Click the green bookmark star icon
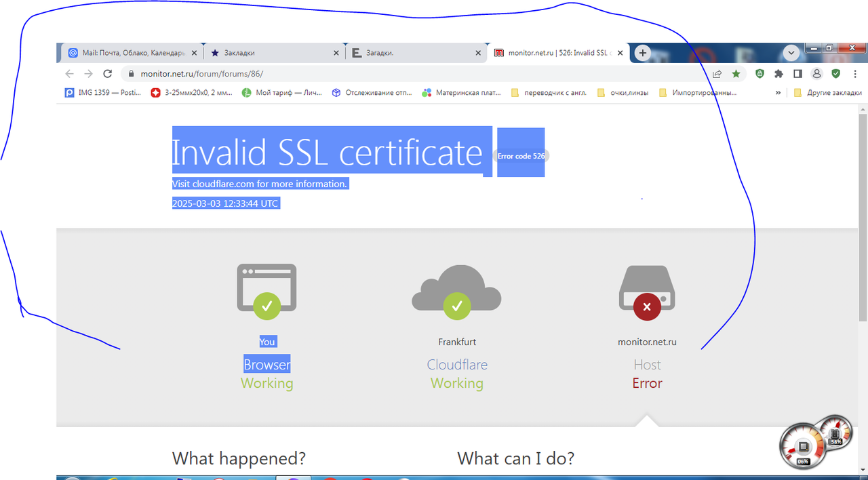This screenshot has height=480, width=868. pyautogui.click(x=736, y=73)
